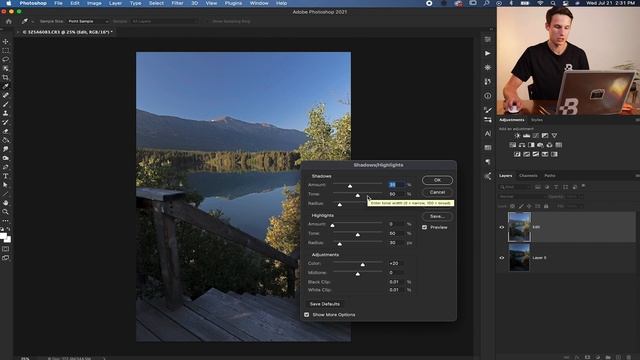The image size is (640, 360).
Task: Select the Crop tool
Action: point(5,78)
